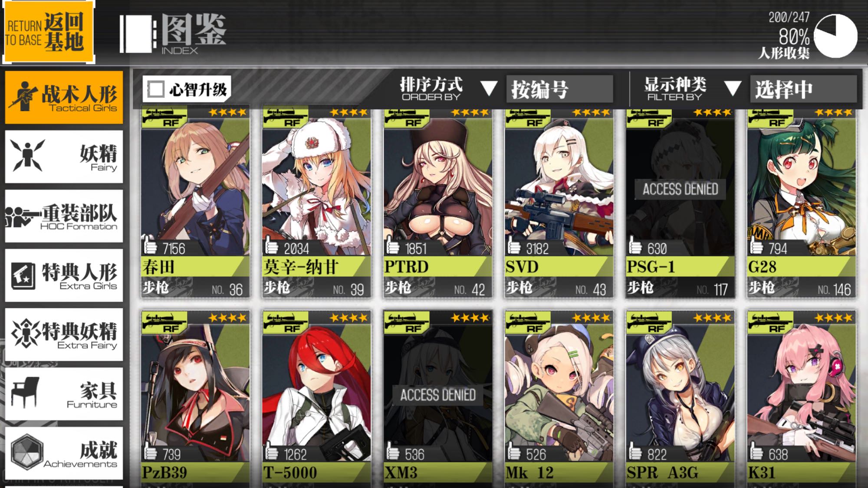The height and width of the screenshot is (488, 868).
Task: Open the 选择中 filter selection box
Action: click(x=803, y=89)
